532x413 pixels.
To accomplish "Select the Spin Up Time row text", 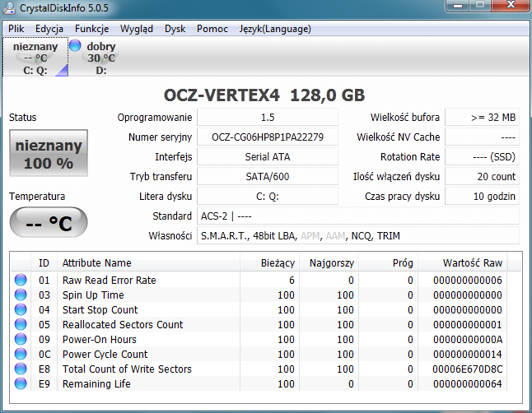I will (x=93, y=295).
